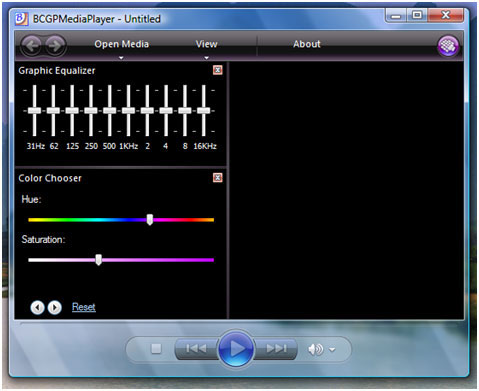The width and height of the screenshot is (479, 391).
Task: Click the Play button
Action: click(x=236, y=349)
